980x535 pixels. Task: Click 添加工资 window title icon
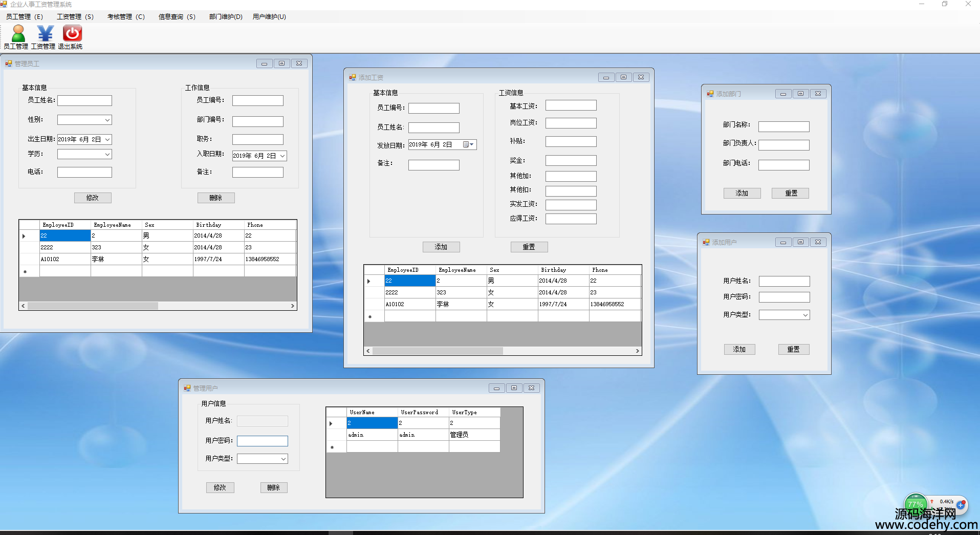click(x=353, y=77)
